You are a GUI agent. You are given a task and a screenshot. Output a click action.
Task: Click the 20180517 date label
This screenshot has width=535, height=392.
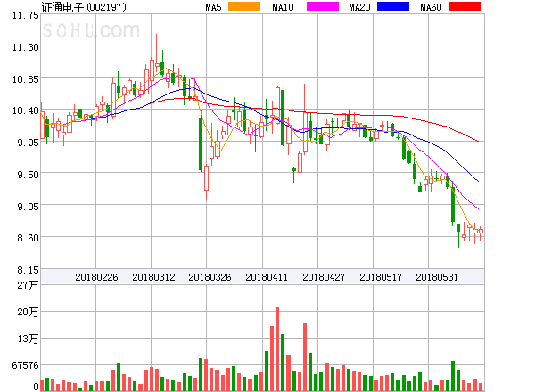pyautogui.click(x=381, y=277)
